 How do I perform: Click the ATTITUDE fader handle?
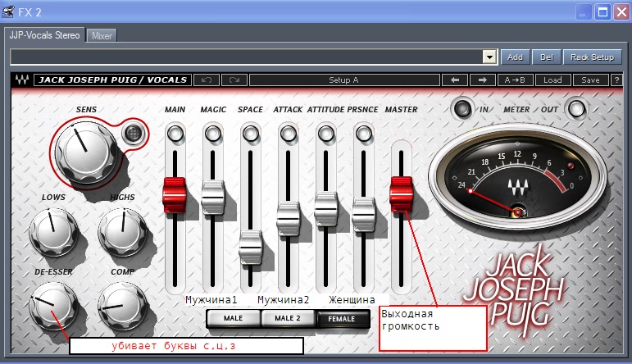pos(325,209)
